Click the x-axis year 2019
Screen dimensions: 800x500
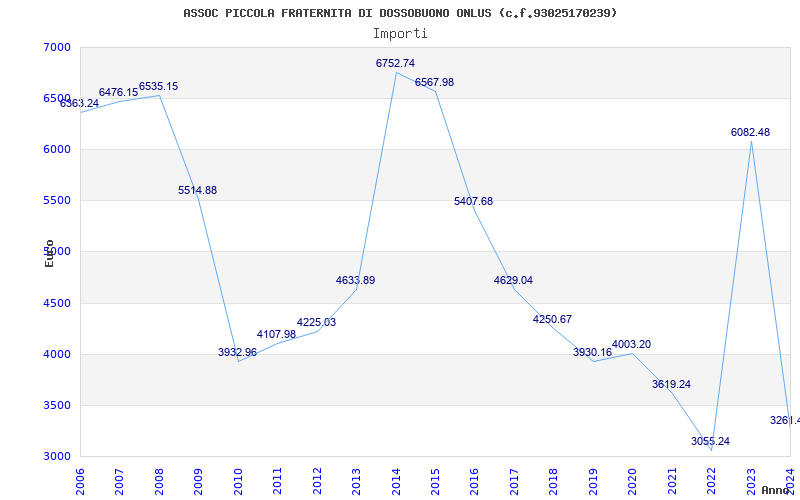point(593,481)
